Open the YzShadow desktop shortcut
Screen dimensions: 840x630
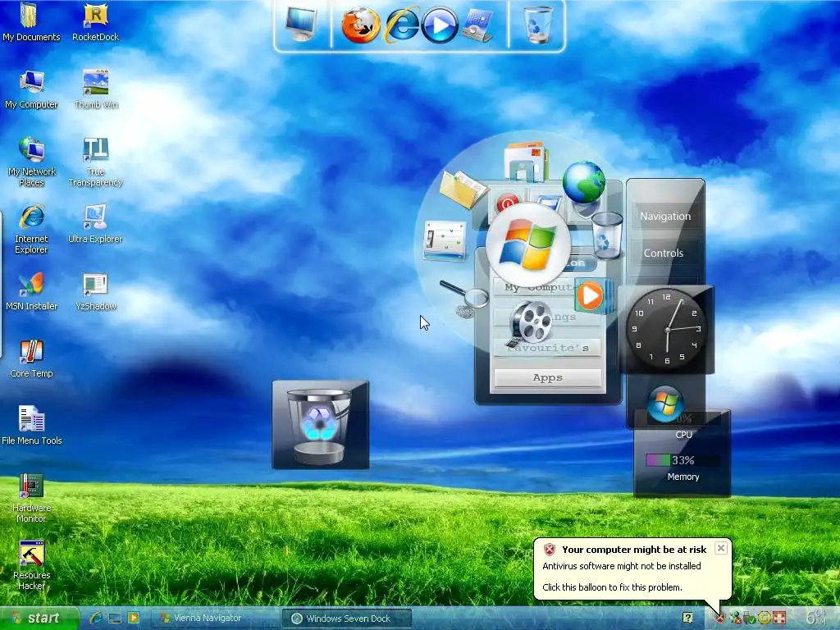95,291
